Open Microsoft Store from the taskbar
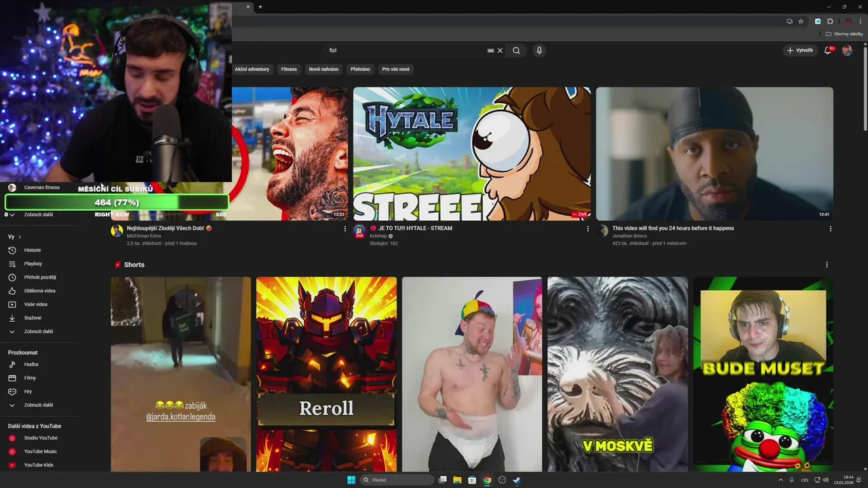The height and width of the screenshot is (488, 868). (472, 480)
